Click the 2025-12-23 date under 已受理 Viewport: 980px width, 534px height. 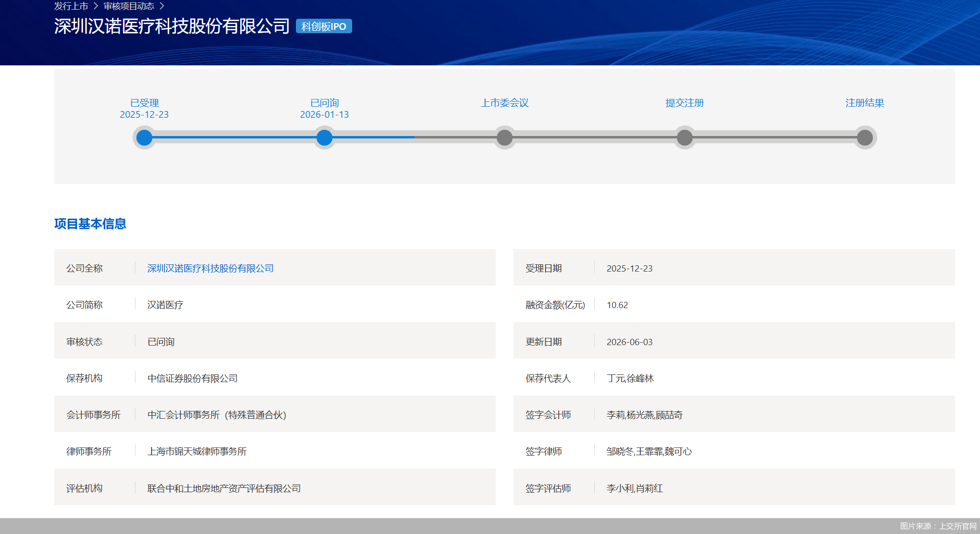144,114
